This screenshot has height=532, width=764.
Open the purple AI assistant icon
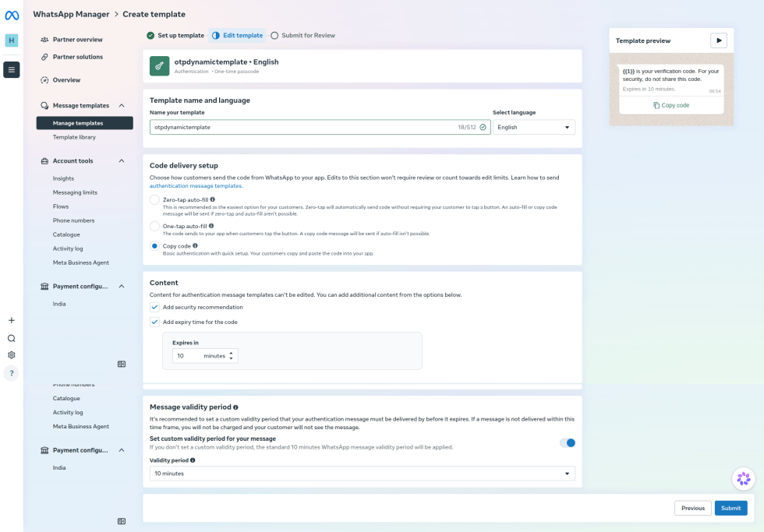(744, 479)
